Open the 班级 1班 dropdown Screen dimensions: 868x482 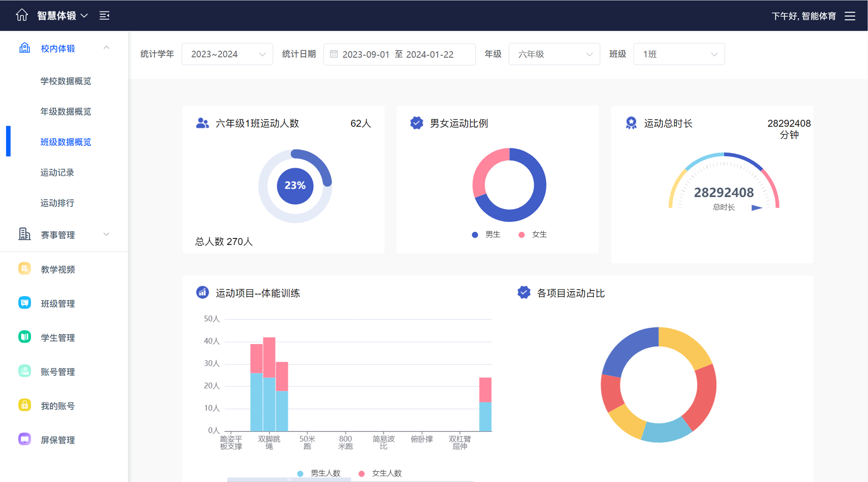coord(679,54)
